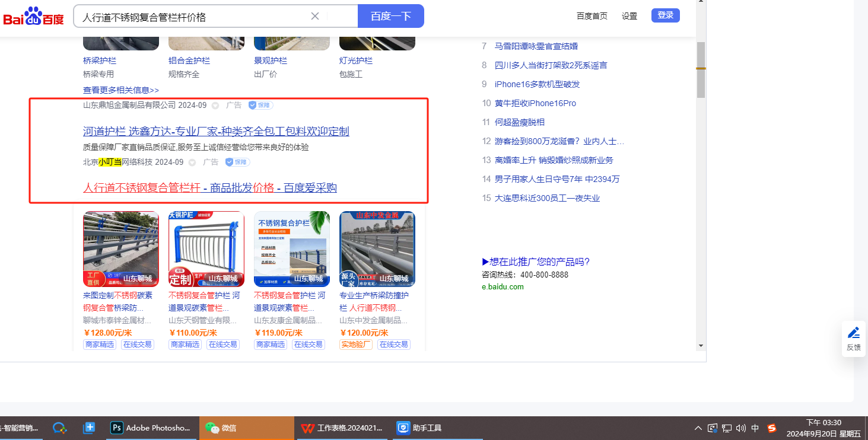Screen dimensions: 868x440
Task: Open product thumbnail priced ¥128.00元/米
Action: (121, 249)
